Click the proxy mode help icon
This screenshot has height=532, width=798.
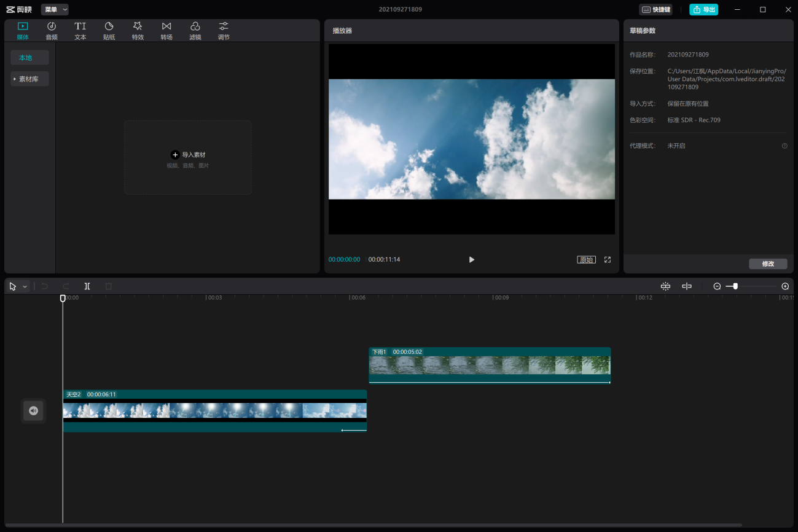[784, 146]
